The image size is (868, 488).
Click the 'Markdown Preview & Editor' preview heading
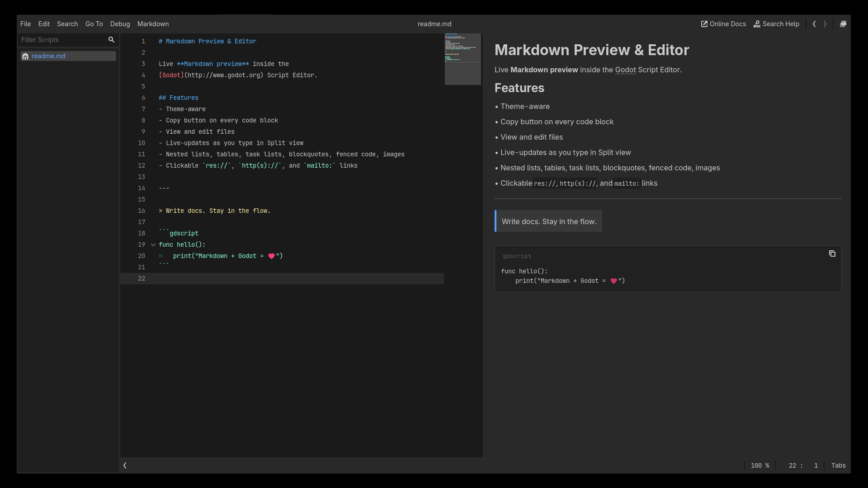click(x=592, y=50)
